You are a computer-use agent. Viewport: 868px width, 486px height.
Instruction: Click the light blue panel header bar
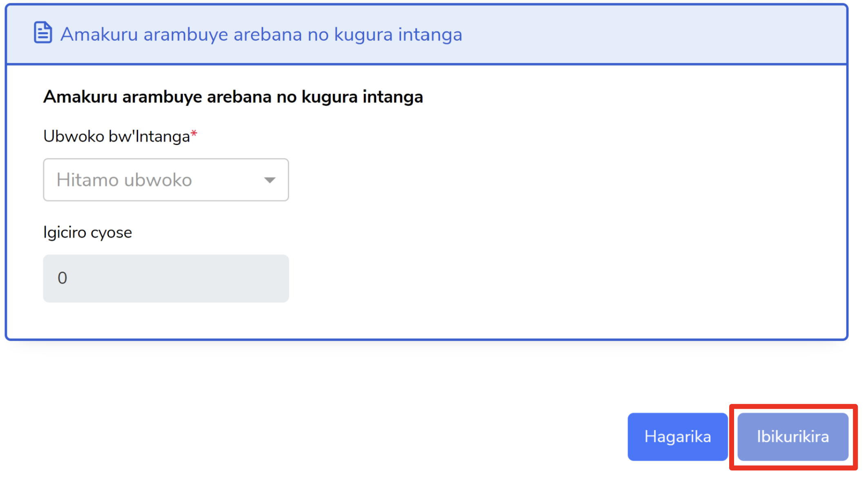tap(653, 34)
